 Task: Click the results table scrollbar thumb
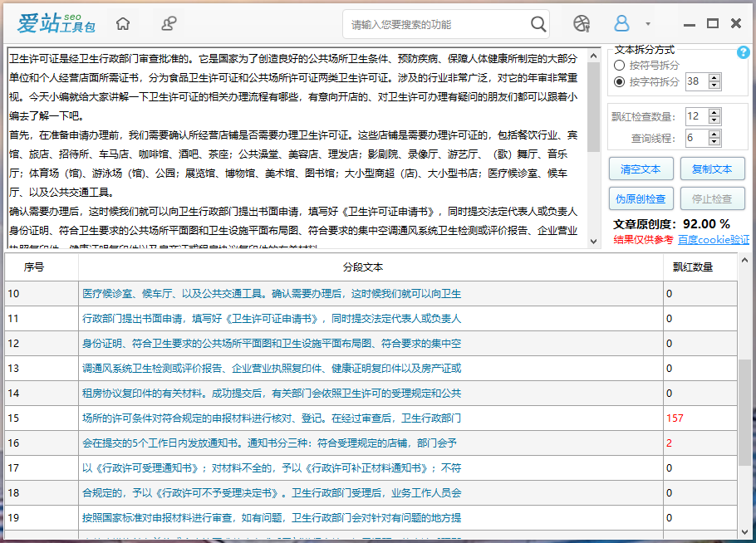pyautogui.click(x=744, y=413)
